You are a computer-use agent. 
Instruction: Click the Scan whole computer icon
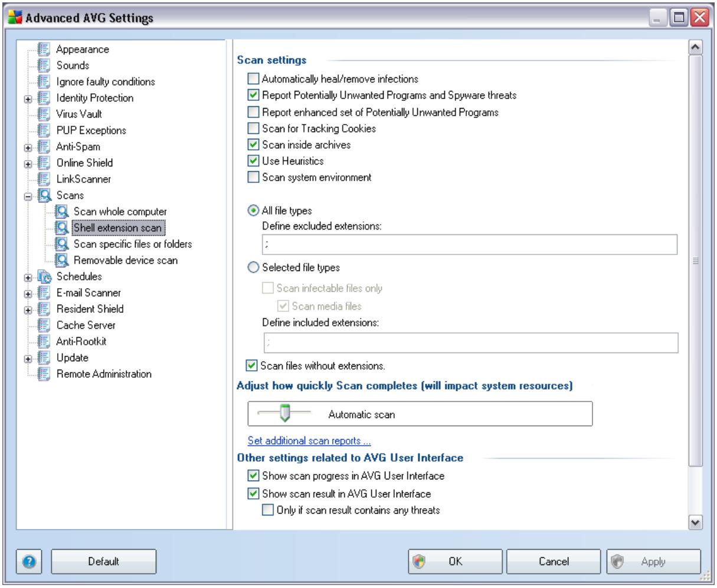(x=61, y=211)
